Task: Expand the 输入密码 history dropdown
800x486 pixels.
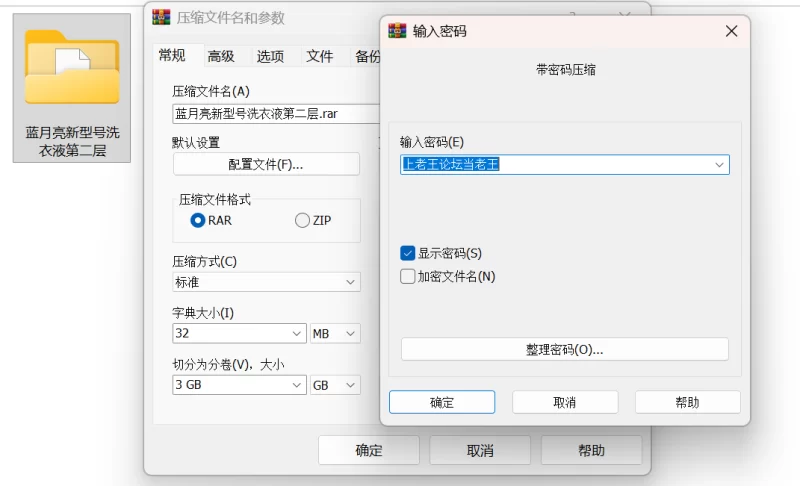Action: coord(719,165)
